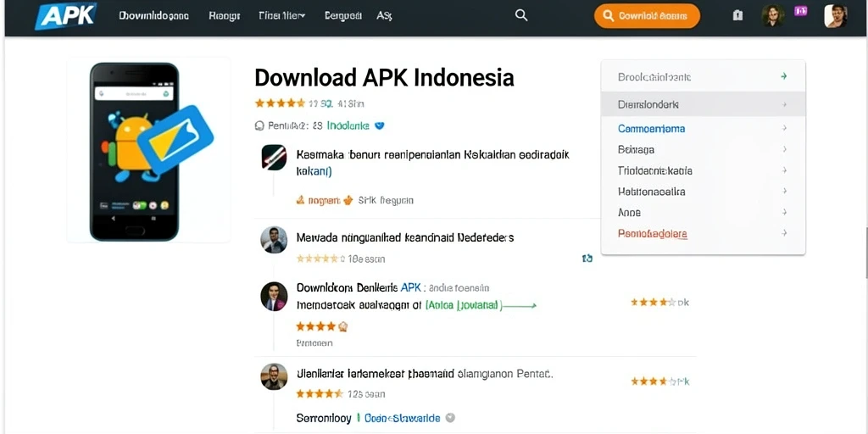Screen dimensions: 868x434
Task: Click the "Serronlooy" text
Action: [x=324, y=419]
